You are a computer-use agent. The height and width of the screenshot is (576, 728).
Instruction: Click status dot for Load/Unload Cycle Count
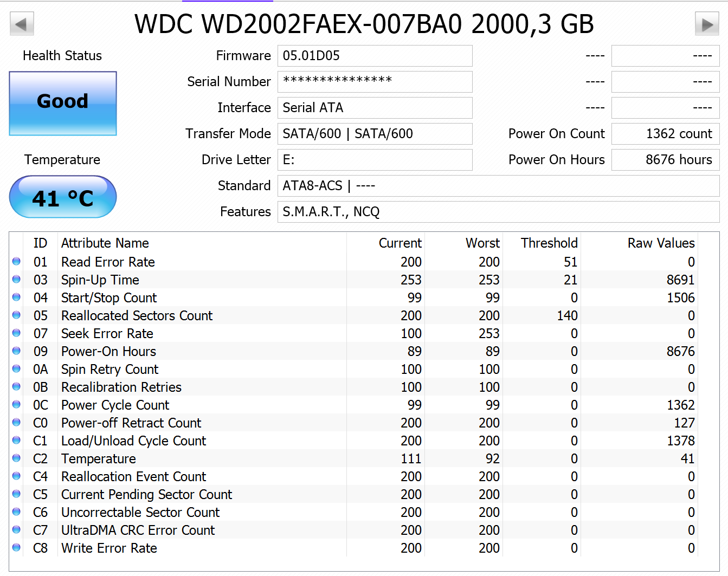click(16, 440)
